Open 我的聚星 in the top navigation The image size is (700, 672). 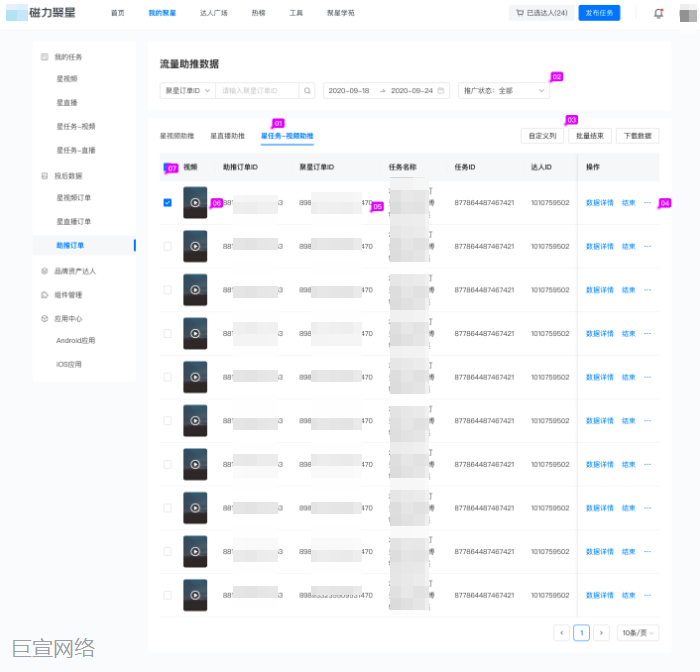coord(162,13)
